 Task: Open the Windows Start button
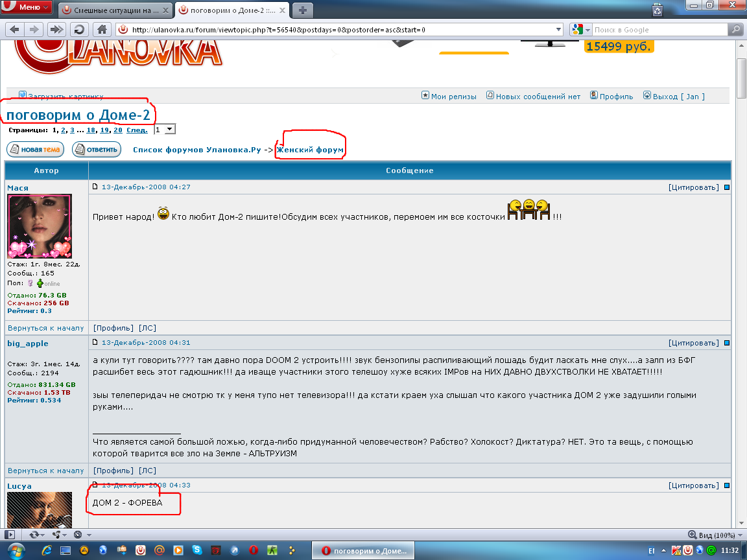(16, 551)
